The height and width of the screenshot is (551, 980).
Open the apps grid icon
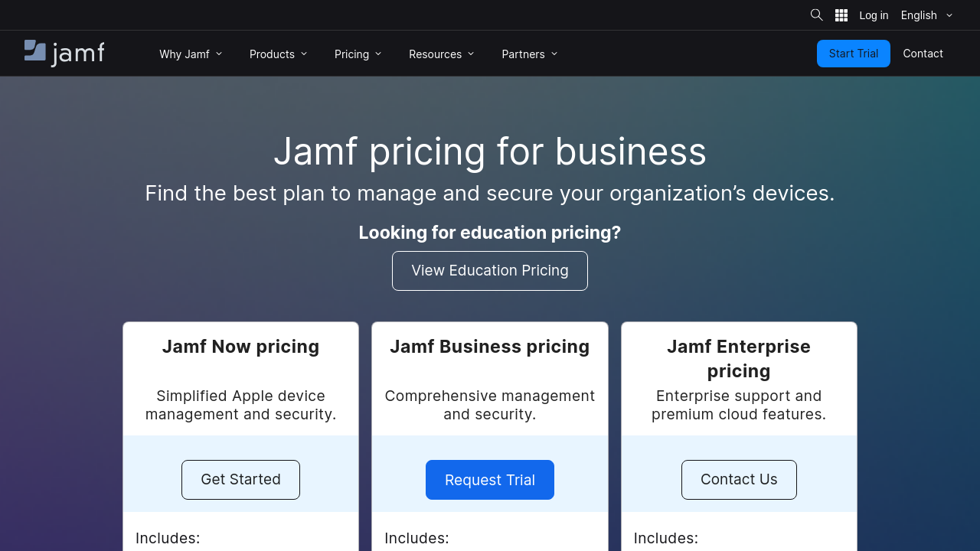841,15
